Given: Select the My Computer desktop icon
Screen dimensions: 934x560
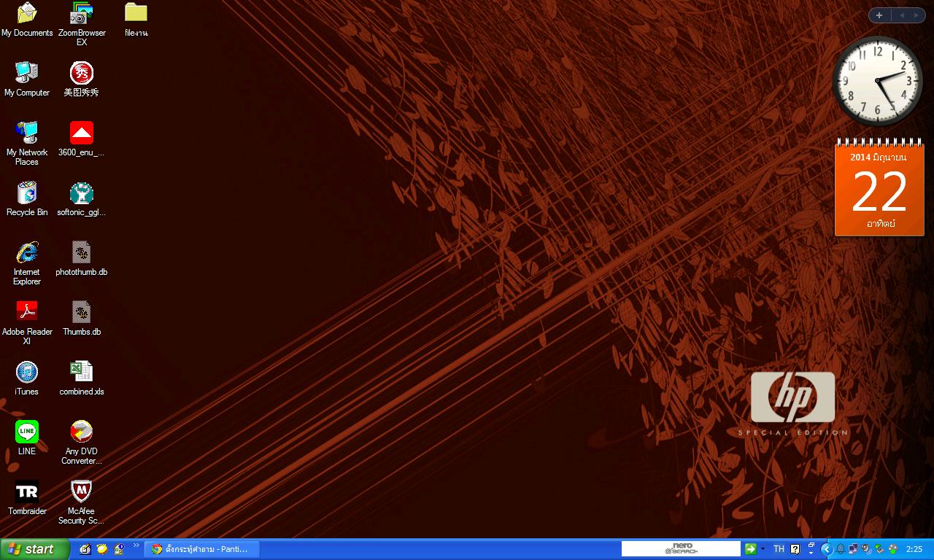Looking at the screenshot, I should tap(27, 79).
